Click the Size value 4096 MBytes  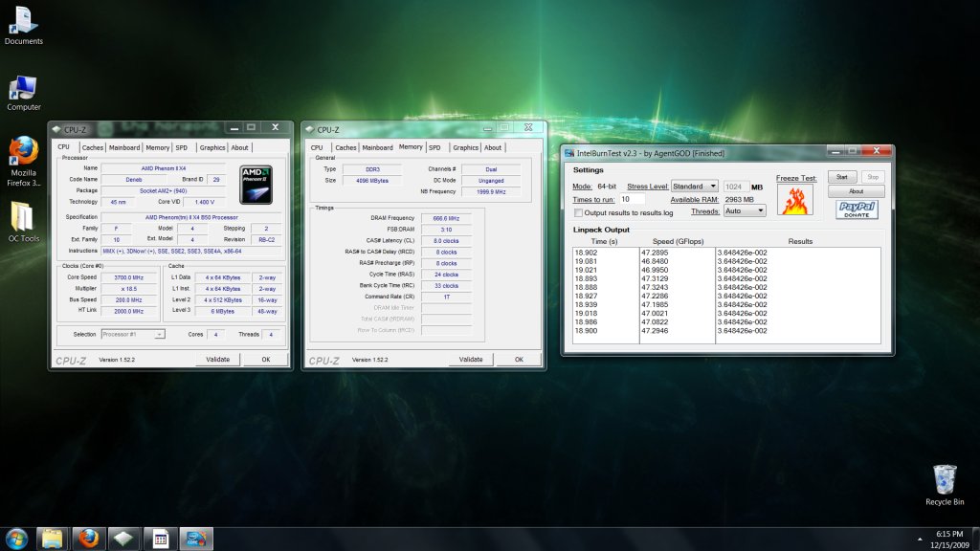pos(372,181)
